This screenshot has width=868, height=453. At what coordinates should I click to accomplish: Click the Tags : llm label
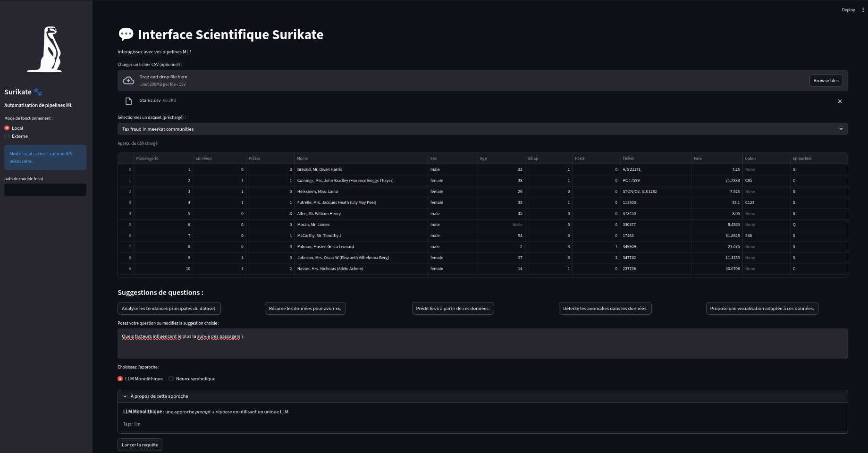coord(132,424)
